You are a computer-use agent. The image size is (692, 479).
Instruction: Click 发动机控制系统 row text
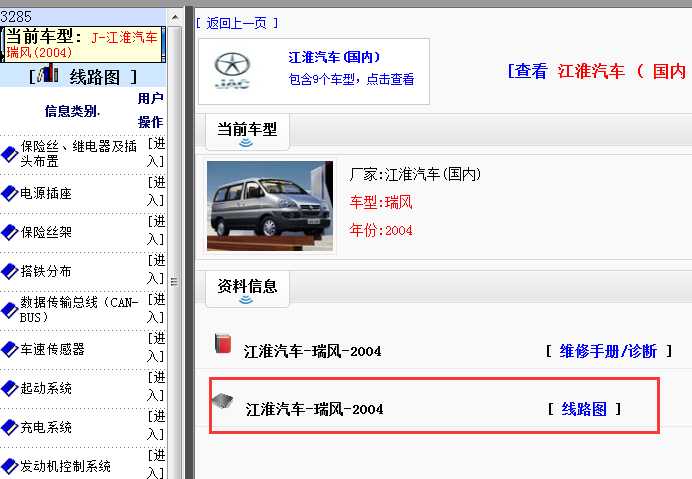click(65, 466)
